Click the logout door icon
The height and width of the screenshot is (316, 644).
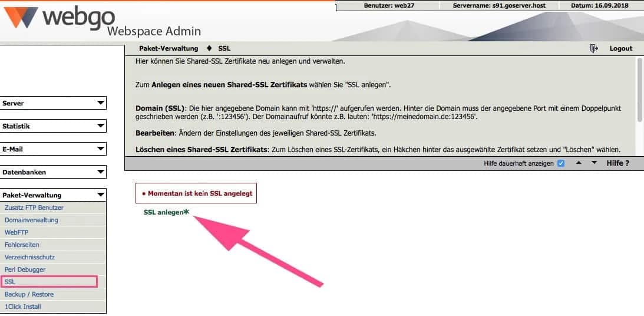(x=593, y=48)
